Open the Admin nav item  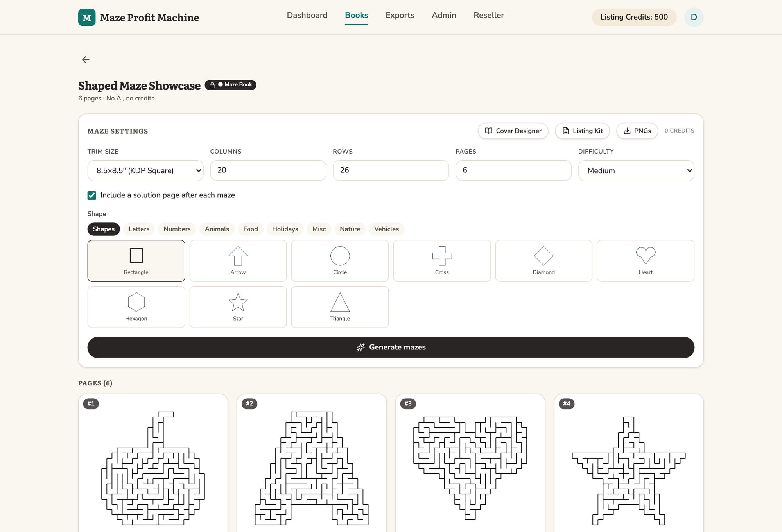(444, 15)
